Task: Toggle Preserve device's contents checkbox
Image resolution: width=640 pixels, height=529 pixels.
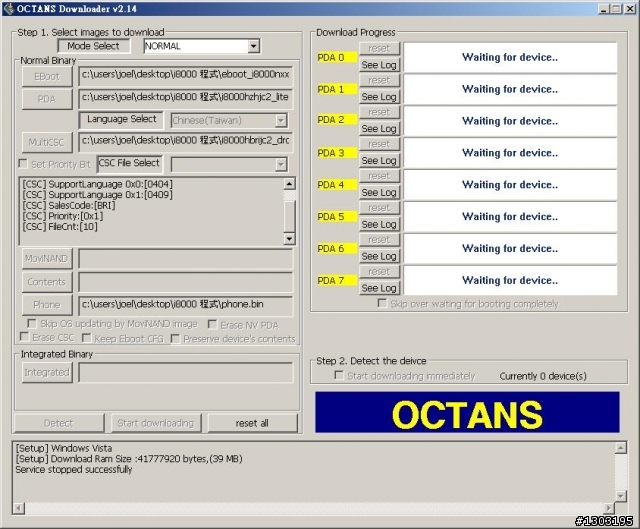Action: 175,338
